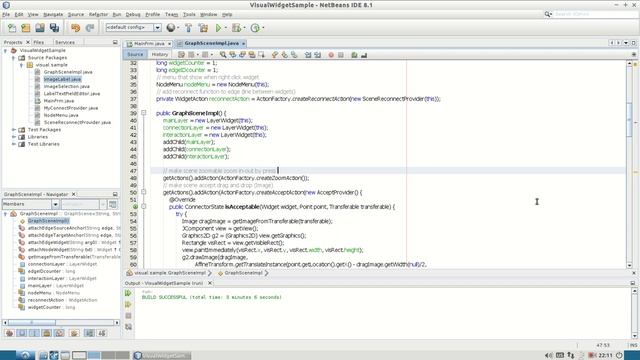Click the New File toolbar icon
Image resolution: width=640 pixels, height=360 pixels.
12,28
